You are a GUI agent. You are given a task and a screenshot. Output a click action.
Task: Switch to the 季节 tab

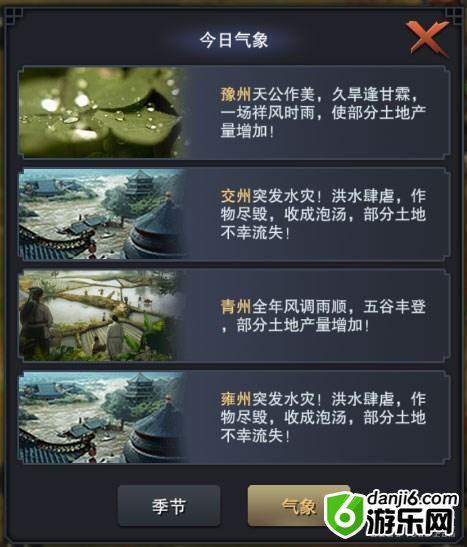coord(169,506)
